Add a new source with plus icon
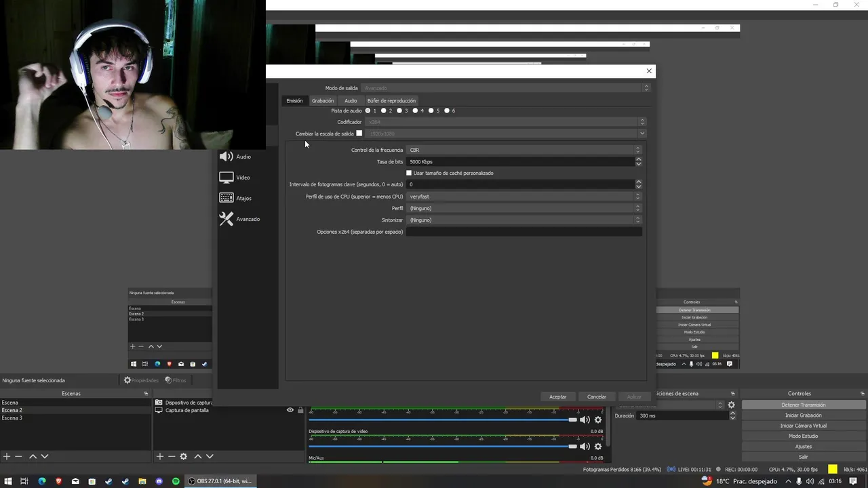This screenshot has width=868, height=488. [160, 457]
